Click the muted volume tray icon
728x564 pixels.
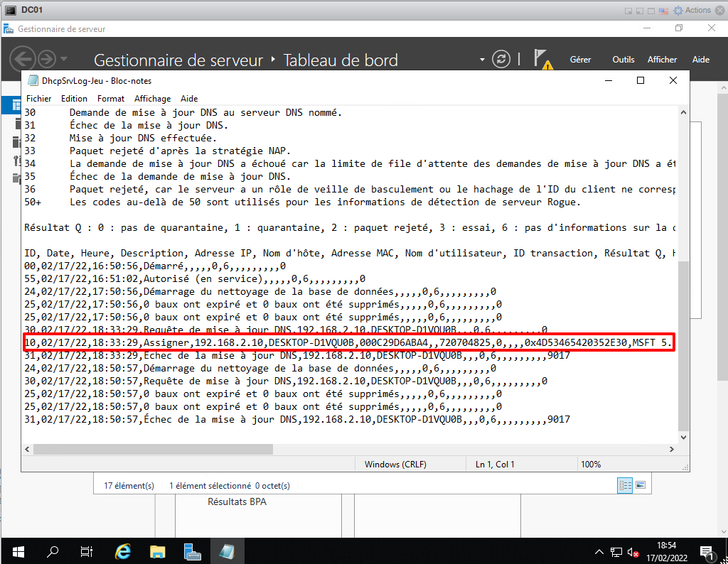[633, 552]
